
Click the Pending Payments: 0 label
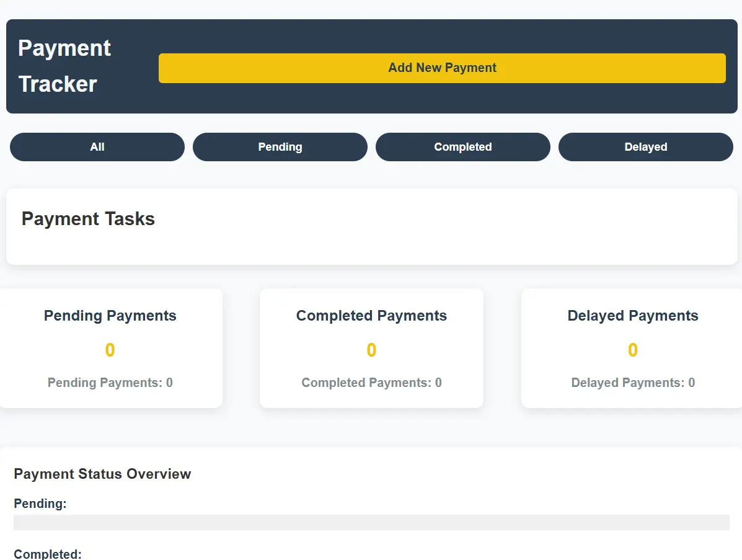tap(110, 383)
